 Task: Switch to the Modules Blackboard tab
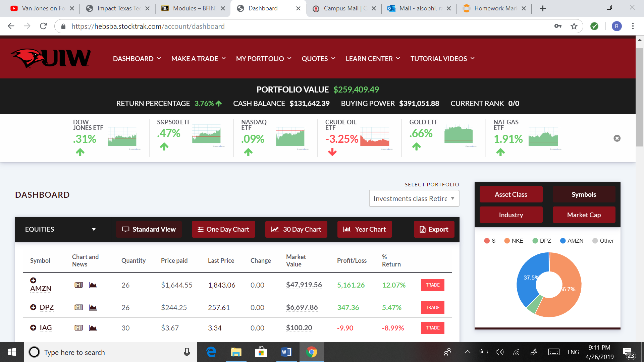[193, 8]
